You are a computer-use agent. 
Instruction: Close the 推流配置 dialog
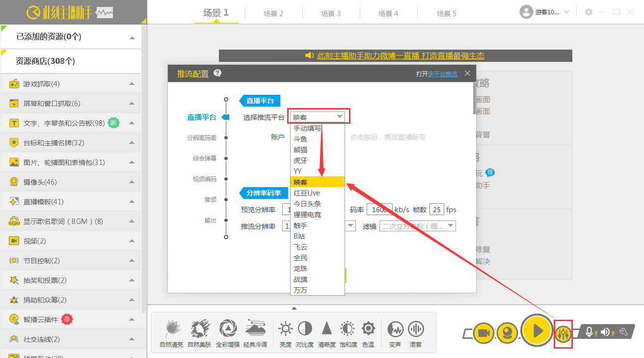(x=467, y=73)
